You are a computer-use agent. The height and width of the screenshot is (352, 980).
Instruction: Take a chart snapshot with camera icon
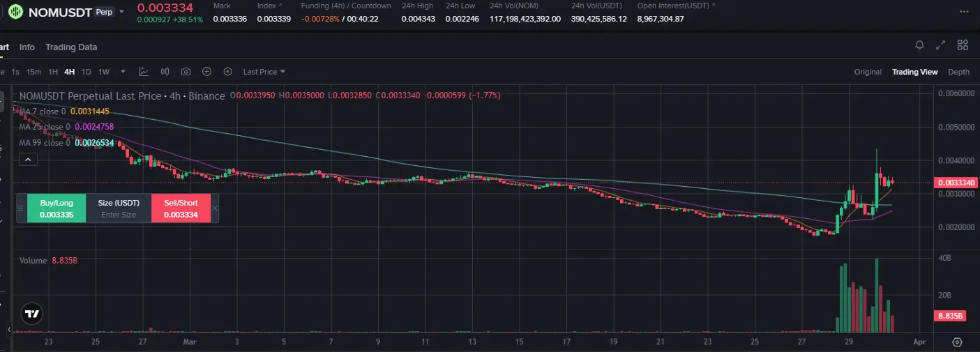pos(186,72)
